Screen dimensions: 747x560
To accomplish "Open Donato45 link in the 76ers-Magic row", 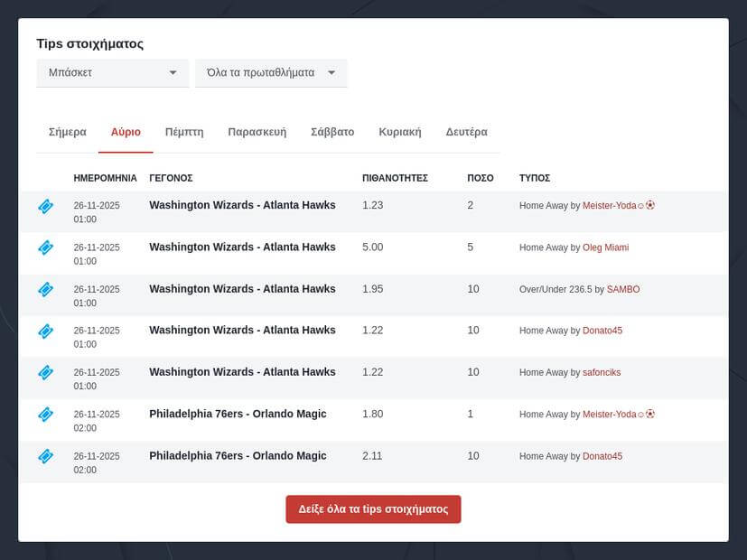I will (602, 456).
